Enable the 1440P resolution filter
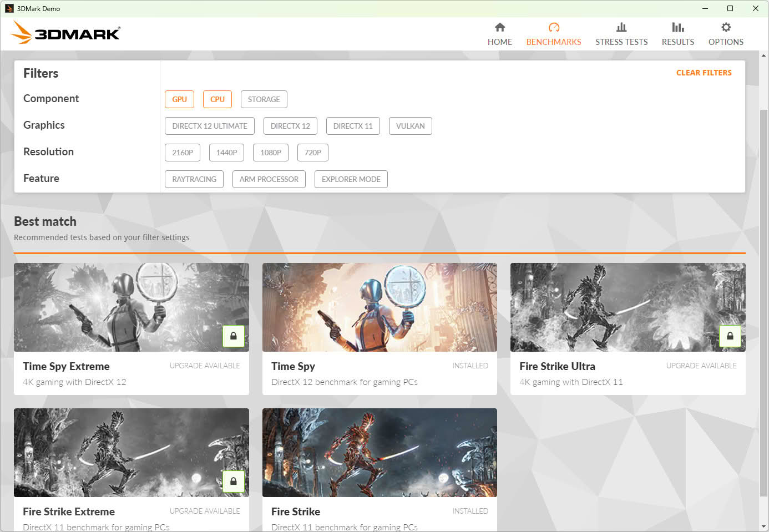The height and width of the screenshot is (532, 769). tap(227, 153)
